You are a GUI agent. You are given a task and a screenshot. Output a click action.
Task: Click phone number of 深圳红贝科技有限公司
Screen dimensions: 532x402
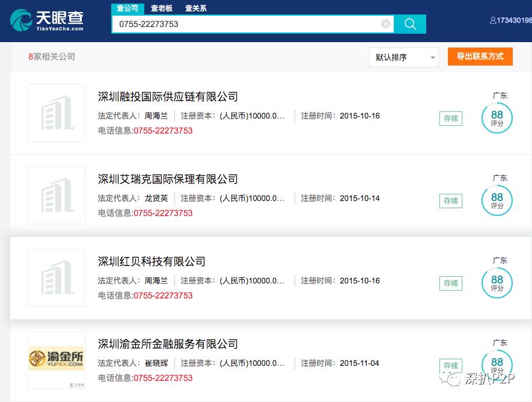[163, 295]
